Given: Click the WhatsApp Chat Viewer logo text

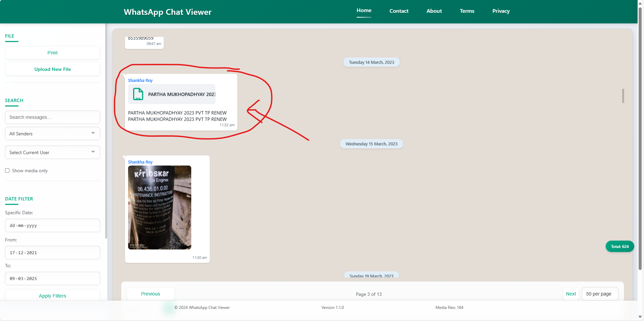Looking at the screenshot, I should [167, 12].
